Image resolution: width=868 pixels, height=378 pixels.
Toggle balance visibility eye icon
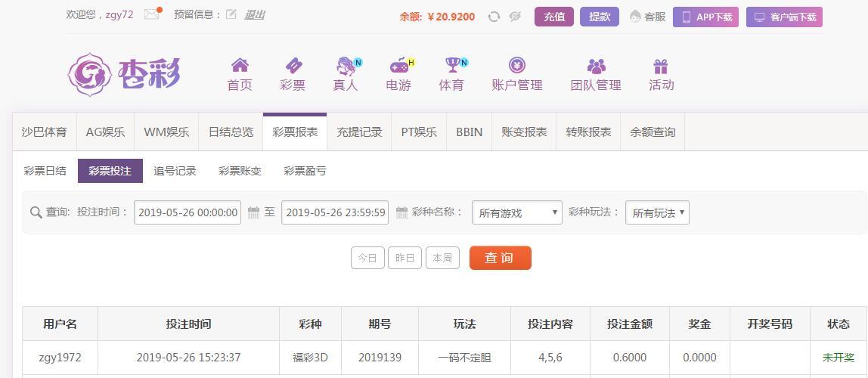pyautogui.click(x=515, y=17)
